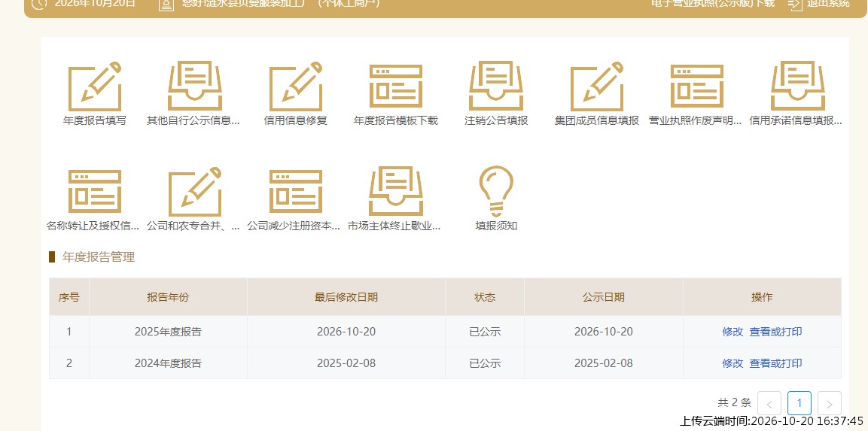Viewport: 868px width, 431px height.
Task: Click 查看或打印 for the 2025年度报告 row
Action: [775, 332]
